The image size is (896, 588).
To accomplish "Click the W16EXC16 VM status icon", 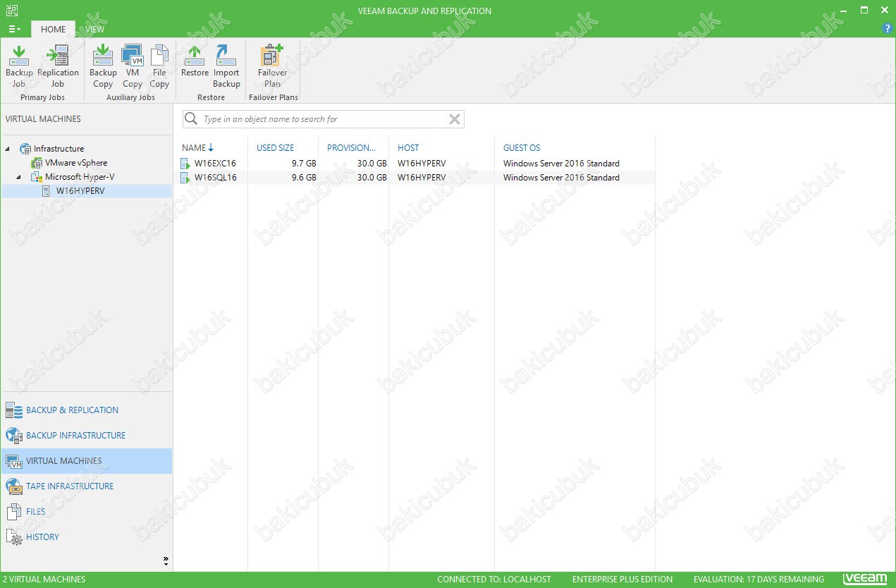I will pyautogui.click(x=186, y=164).
